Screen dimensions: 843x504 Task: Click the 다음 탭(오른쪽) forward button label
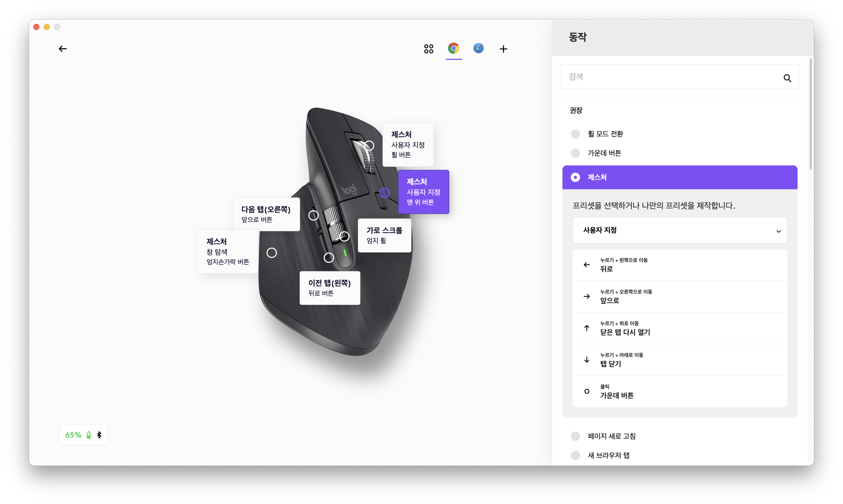coord(266,214)
